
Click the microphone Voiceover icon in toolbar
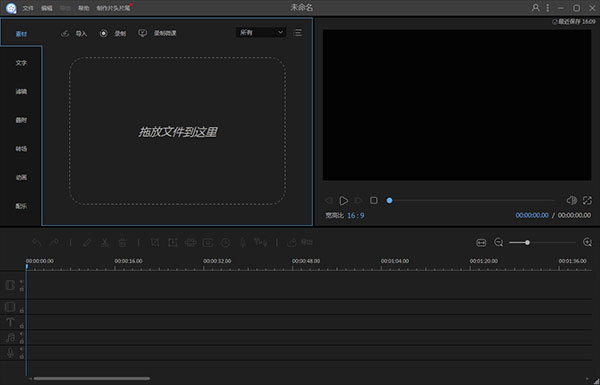click(243, 243)
